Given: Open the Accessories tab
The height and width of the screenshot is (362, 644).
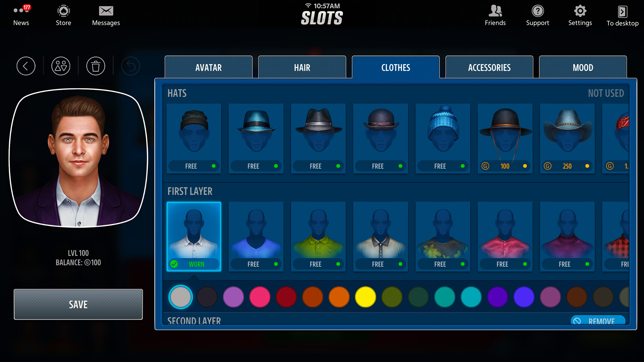Looking at the screenshot, I should pos(489,67).
